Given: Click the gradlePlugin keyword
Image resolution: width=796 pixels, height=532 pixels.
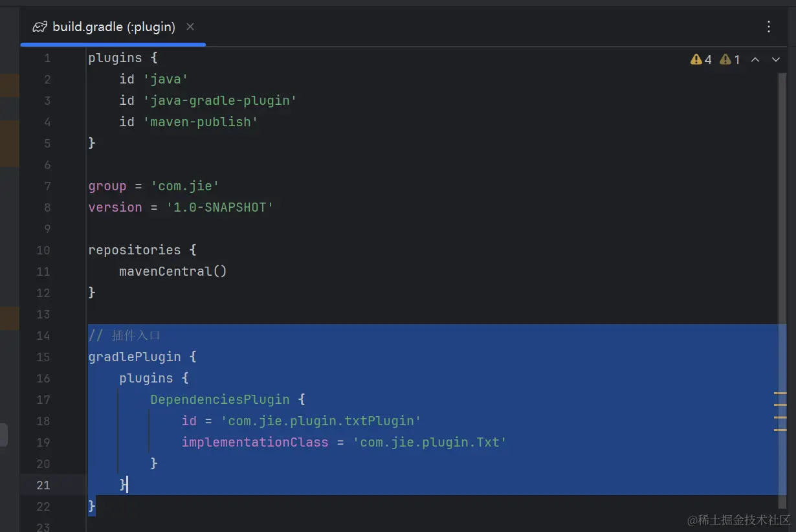Looking at the screenshot, I should pos(135,357).
